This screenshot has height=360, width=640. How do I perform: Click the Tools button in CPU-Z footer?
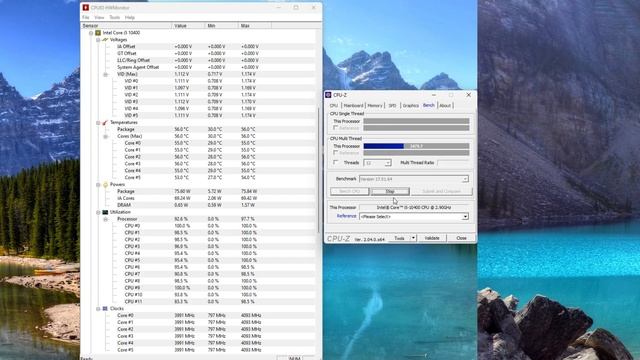tap(399, 238)
